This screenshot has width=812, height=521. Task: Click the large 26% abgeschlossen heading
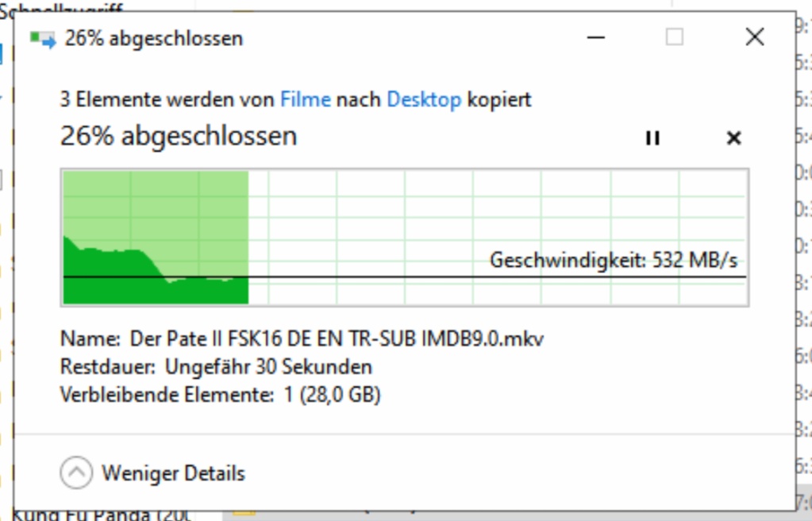179,137
